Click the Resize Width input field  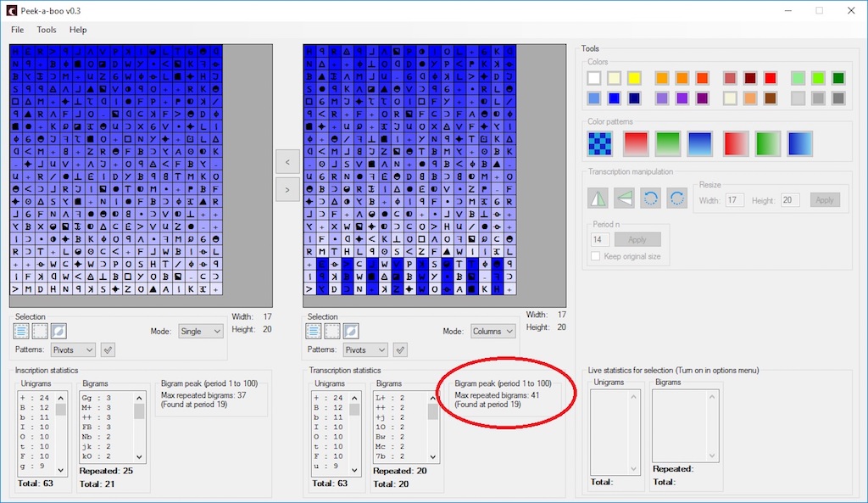click(735, 200)
